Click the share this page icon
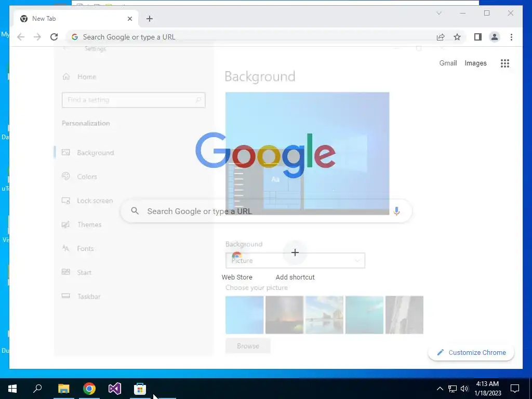Image resolution: width=532 pixels, height=399 pixels. 441,37
